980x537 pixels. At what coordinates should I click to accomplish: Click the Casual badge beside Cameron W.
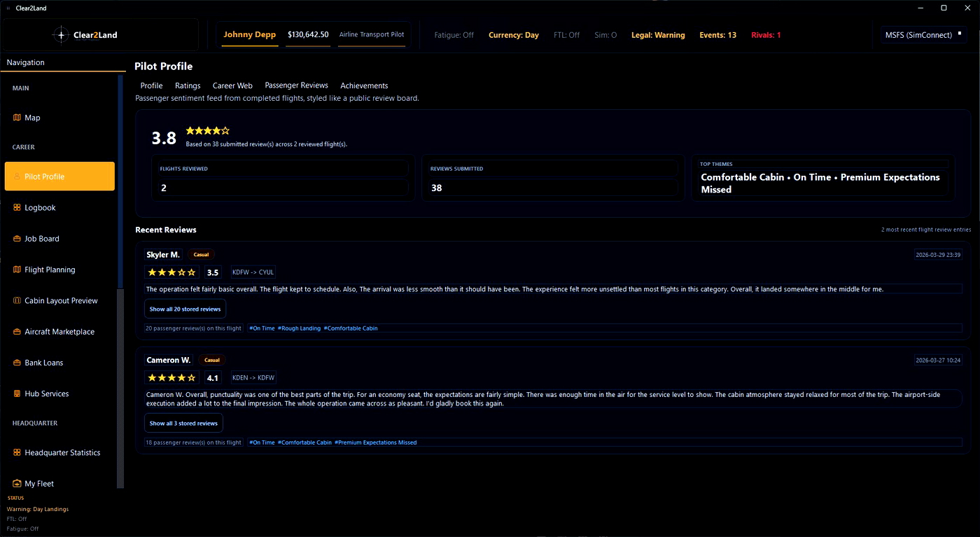tap(212, 360)
